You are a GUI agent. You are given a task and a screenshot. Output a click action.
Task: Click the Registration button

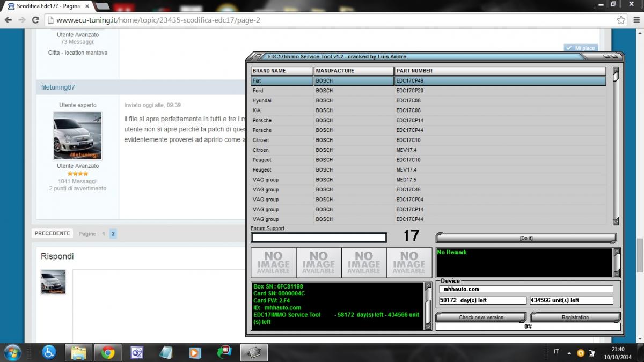[575, 317]
